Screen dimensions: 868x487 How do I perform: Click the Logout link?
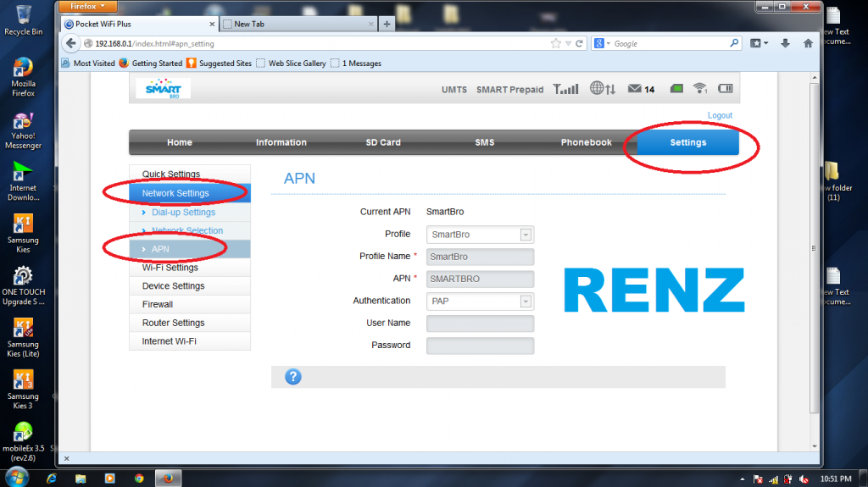pyautogui.click(x=720, y=115)
